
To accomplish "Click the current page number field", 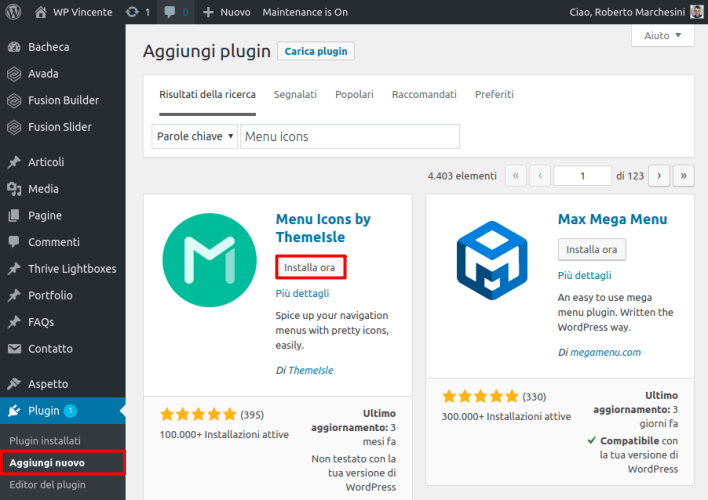I will pyautogui.click(x=582, y=176).
